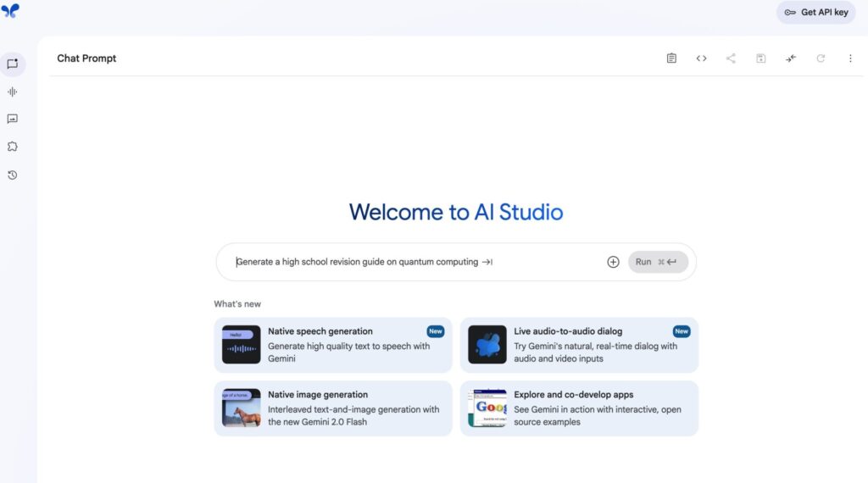This screenshot has width=868, height=483.
Task: Click the "Welcome to AI Studio" heading
Action: click(456, 213)
